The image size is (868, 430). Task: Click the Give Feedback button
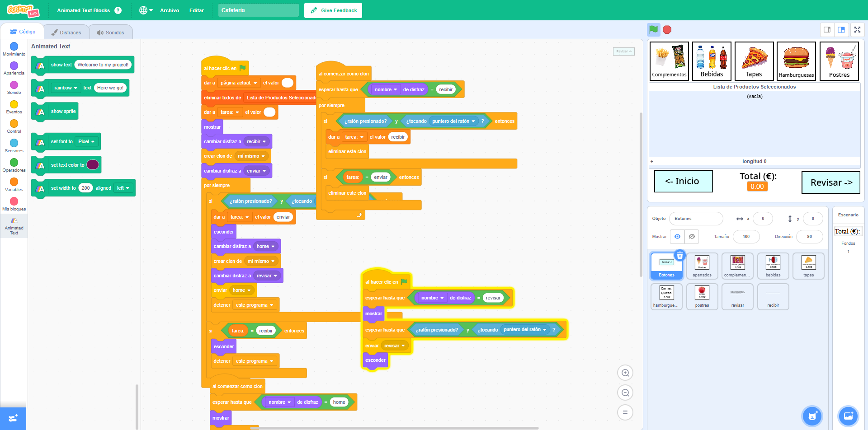(x=333, y=10)
